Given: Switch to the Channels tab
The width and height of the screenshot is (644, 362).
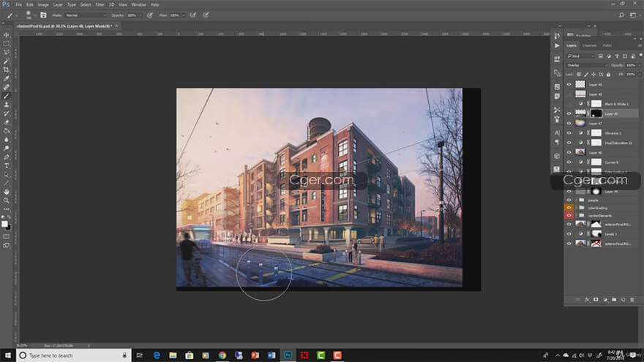Looking at the screenshot, I should click(x=589, y=45).
